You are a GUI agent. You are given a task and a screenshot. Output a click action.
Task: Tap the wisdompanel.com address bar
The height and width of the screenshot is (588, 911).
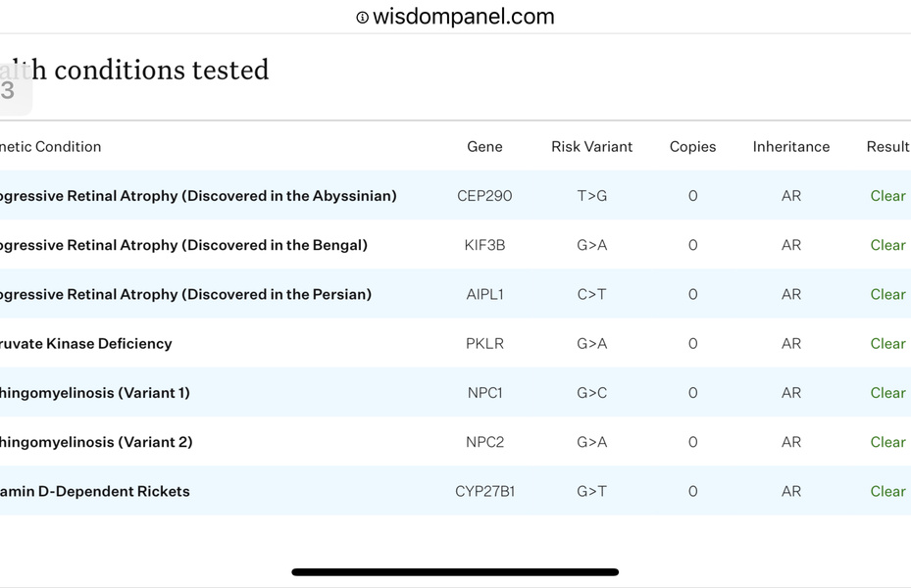click(464, 17)
